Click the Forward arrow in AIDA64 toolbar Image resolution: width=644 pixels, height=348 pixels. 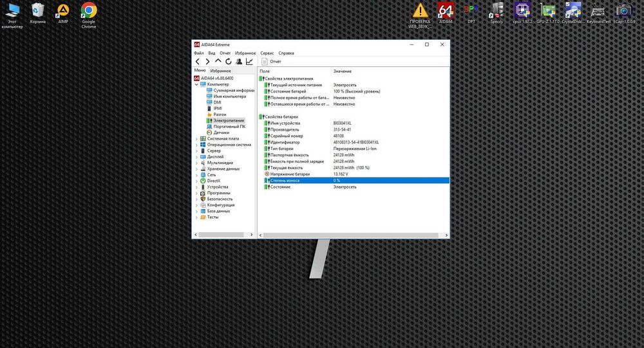point(207,62)
